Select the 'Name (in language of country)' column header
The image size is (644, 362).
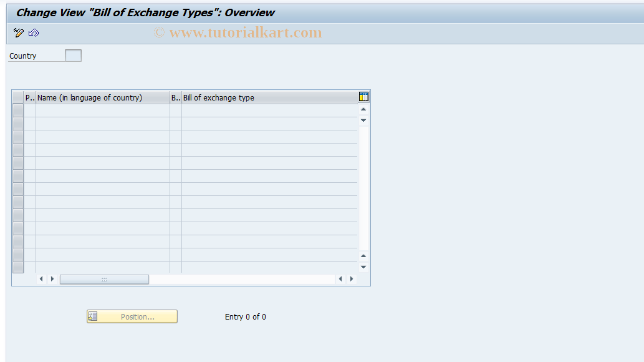pos(103,97)
